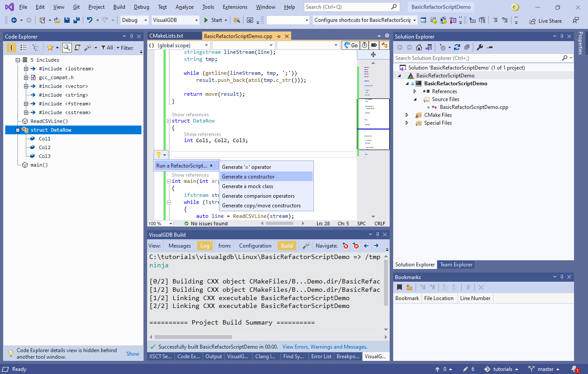The image size is (588, 374).
Task: Click the Undo arrow icon
Action: [89, 20]
